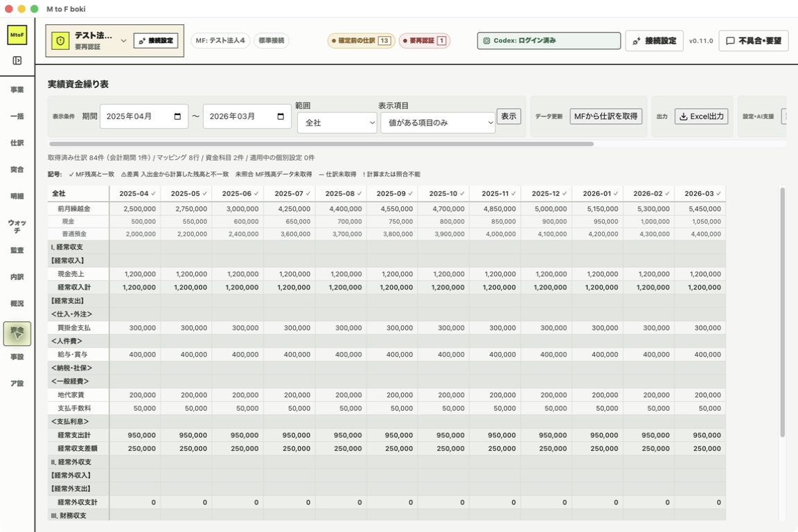Open the 表示項目 dropdown 値がある項目のみ
Screen dimensions: 798x532
coord(438,123)
